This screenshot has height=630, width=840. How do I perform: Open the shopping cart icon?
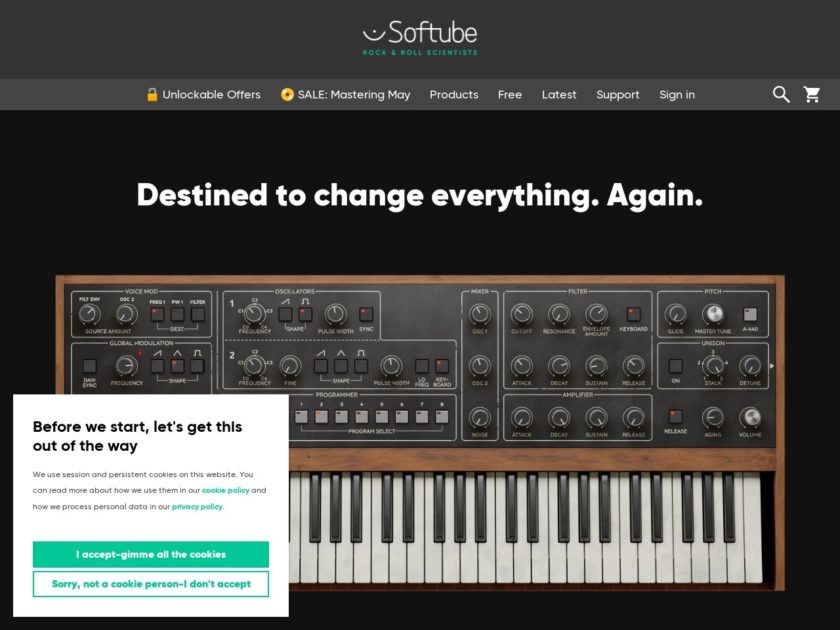(x=812, y=95)
